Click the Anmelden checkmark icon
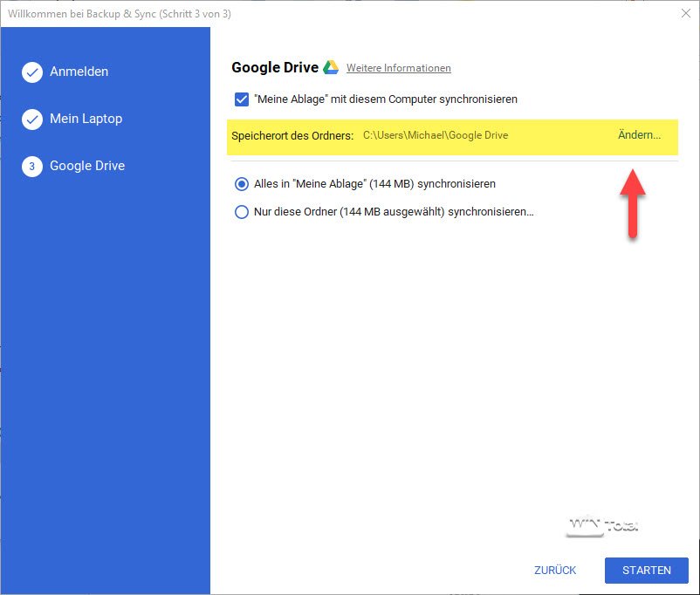The image size is (700, 595). pos(32,72)
